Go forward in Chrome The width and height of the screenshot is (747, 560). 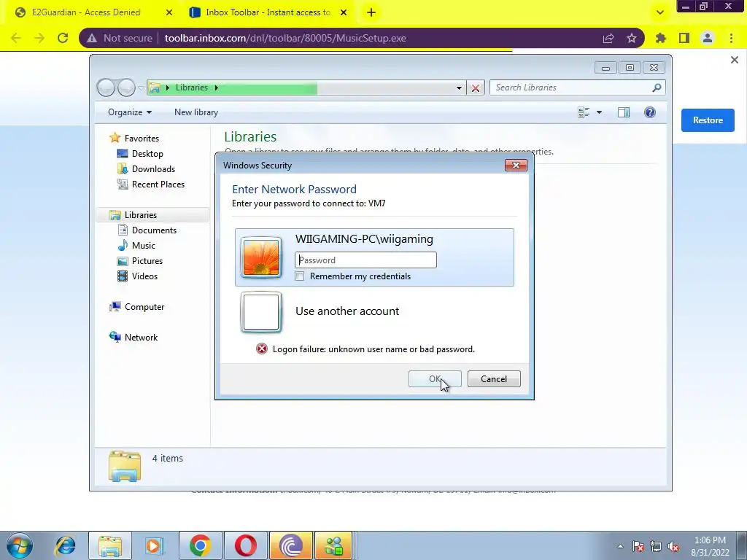click(x=39, y=38)
